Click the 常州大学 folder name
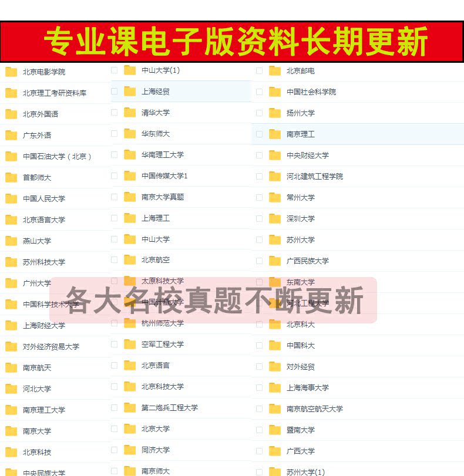This screenshot has width=464, height=476. 301,198
